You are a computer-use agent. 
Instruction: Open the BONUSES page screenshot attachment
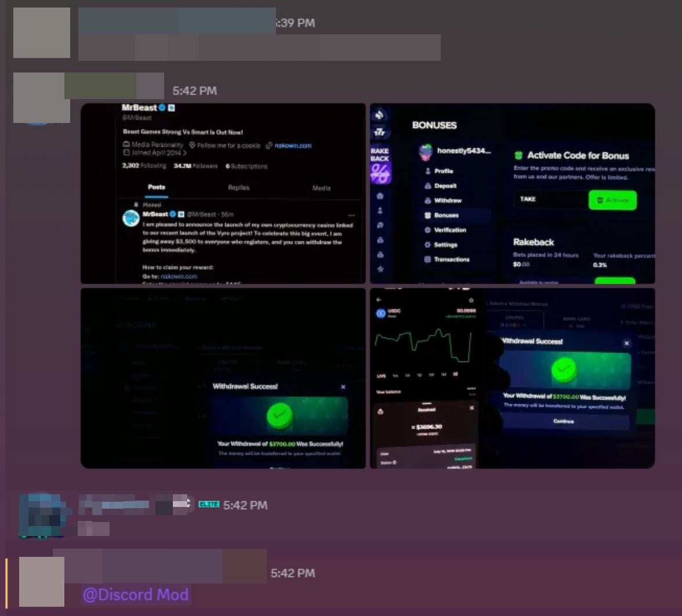[x=513, y=194]
